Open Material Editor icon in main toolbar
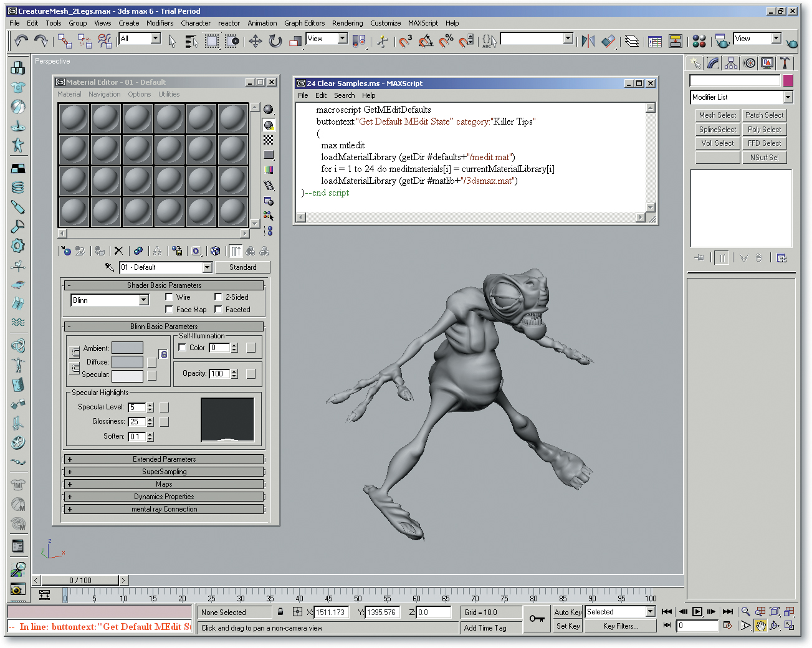This screenshot has width=812, height=648. click(x=699, y=41)
